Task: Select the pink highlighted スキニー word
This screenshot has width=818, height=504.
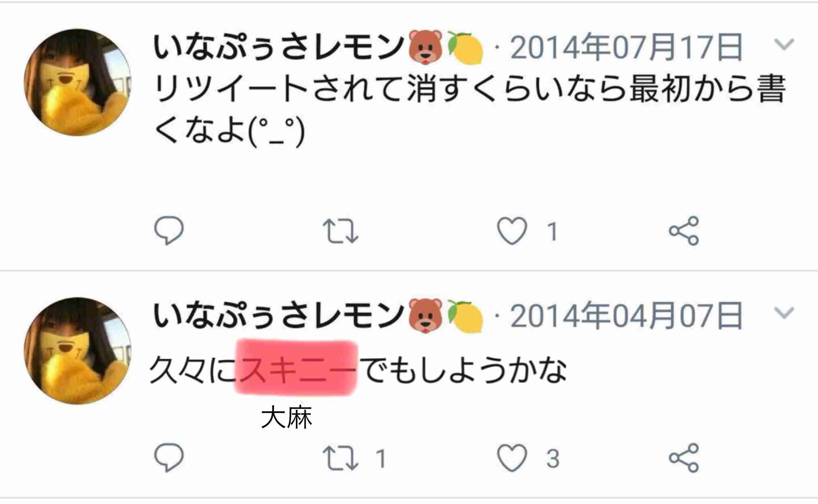Action: point(296,368)
